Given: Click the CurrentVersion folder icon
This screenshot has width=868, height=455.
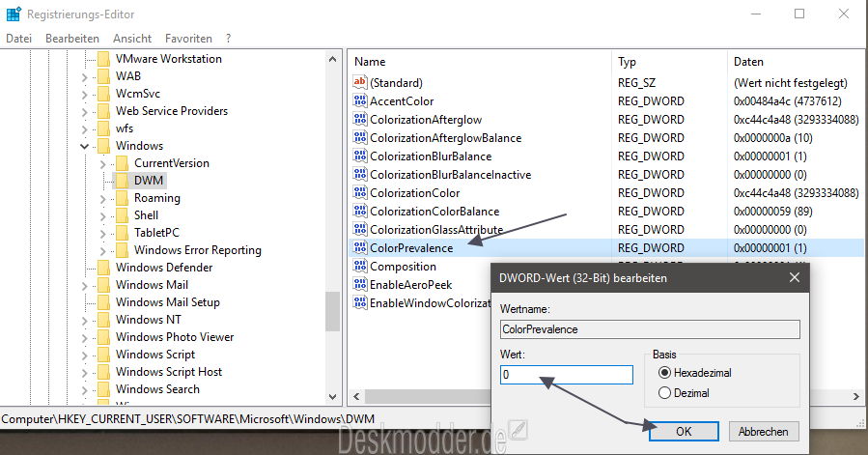Looking at the screenshot, I should click(123, 163).
